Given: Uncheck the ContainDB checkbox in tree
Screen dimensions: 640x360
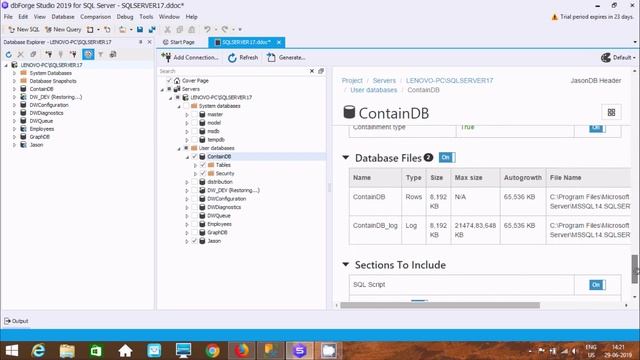Looking at the screenshot, I should click(195, 156).
